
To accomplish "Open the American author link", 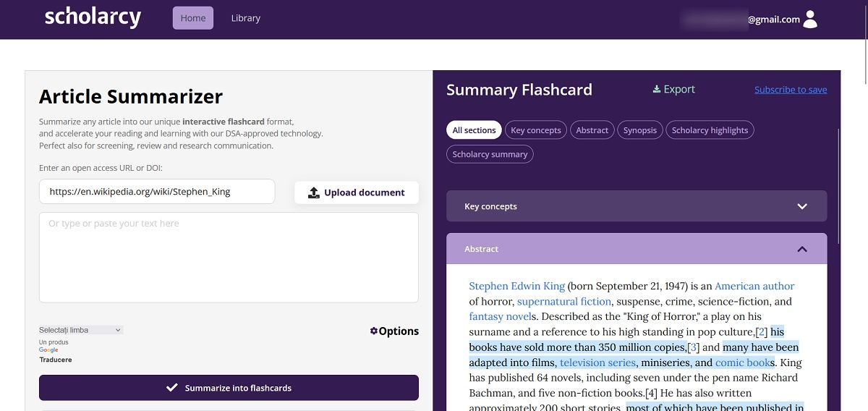I will (x=754, y=286).
